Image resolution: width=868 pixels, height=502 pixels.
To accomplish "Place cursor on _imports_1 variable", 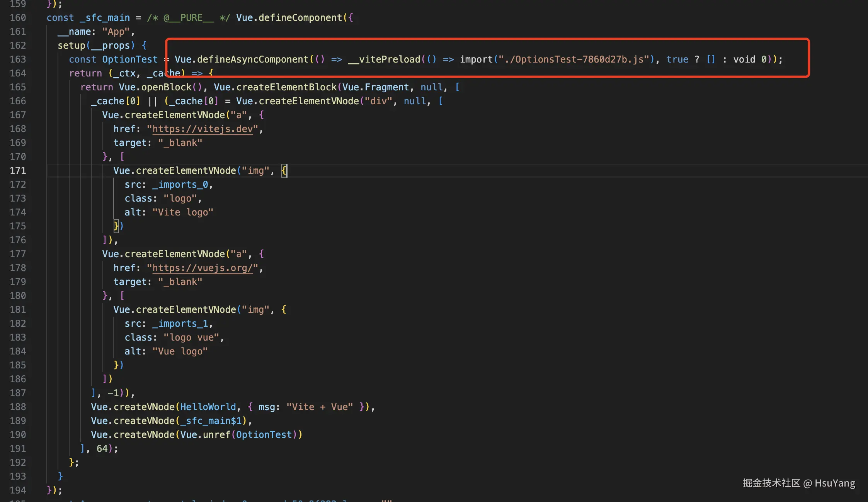I will point(180,324).
